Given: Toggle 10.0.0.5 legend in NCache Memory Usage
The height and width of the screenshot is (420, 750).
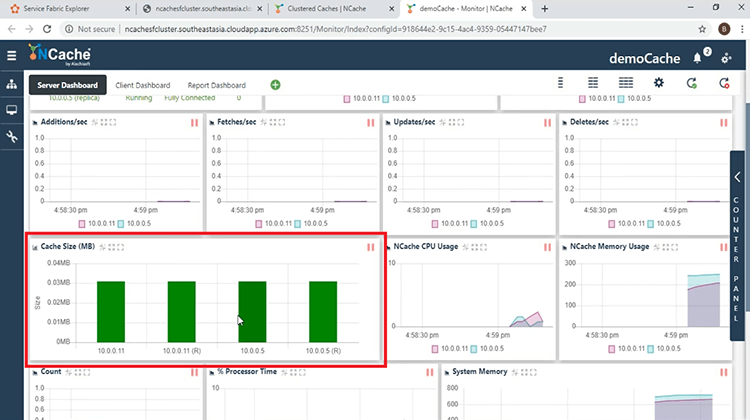Looking at the screenshot, I should pos(664,349).
